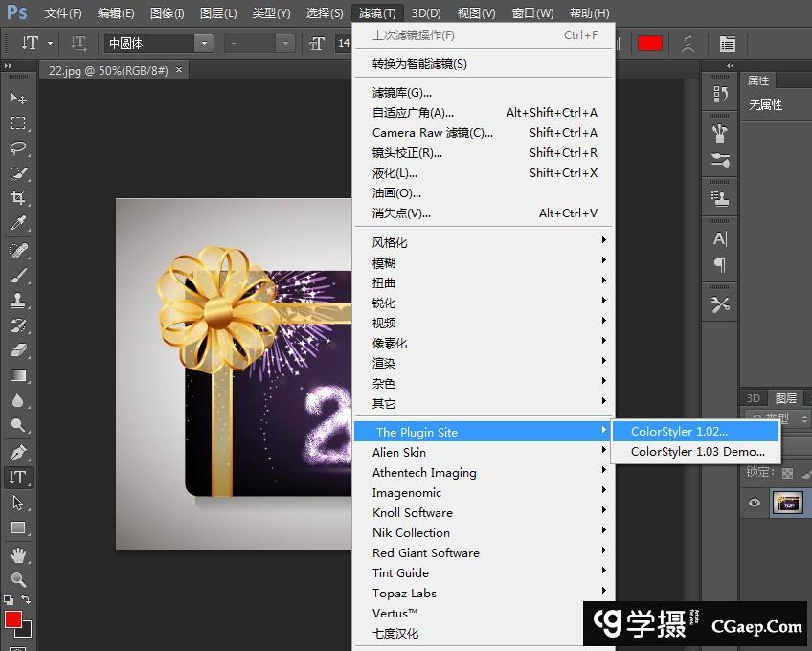Select the Lasso tool
Image resolution: width=812 pixels, height=651 pixels.
coord(18,148)
